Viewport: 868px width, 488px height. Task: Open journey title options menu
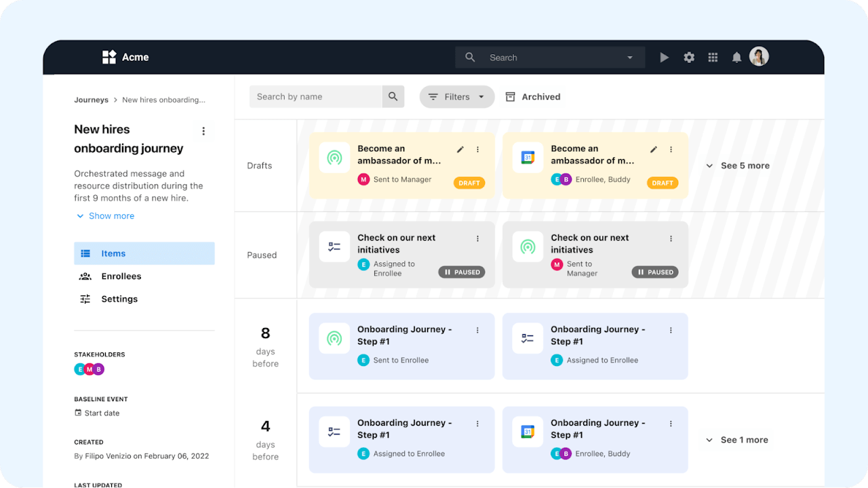(x=203, y=131)
